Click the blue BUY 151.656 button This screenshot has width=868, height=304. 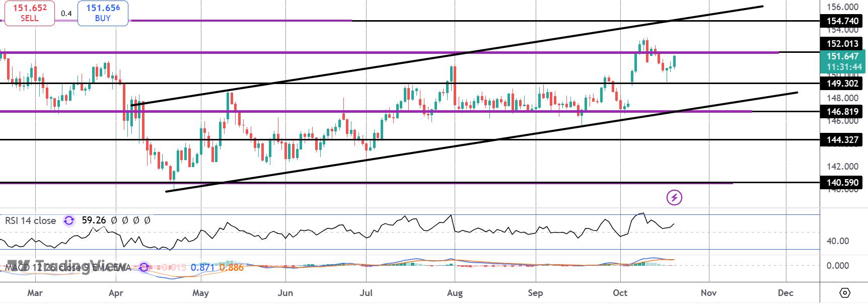pos(103,13)
